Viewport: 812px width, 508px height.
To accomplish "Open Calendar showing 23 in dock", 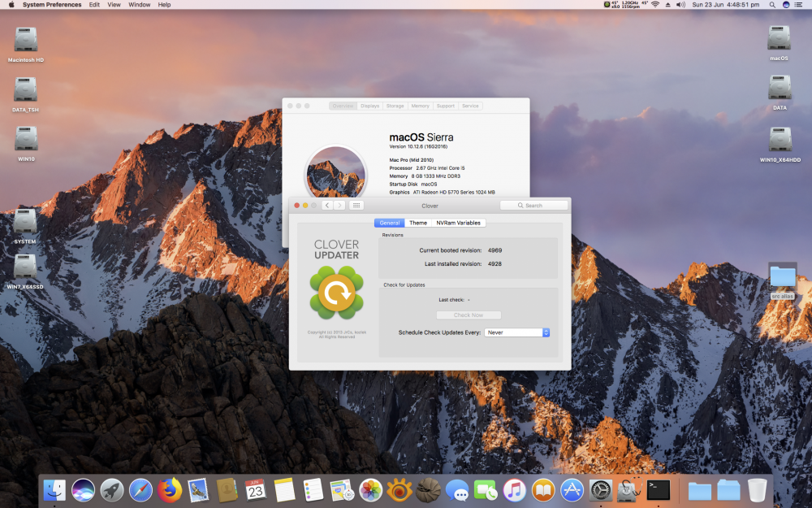I will 255,490.
